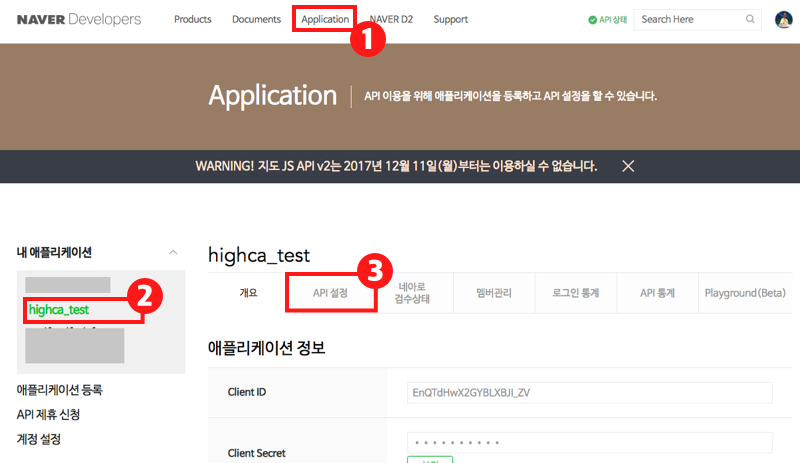Open 애플리케이션 등록 link
This screenshot has height=463, width=801.
click(59, 390)
